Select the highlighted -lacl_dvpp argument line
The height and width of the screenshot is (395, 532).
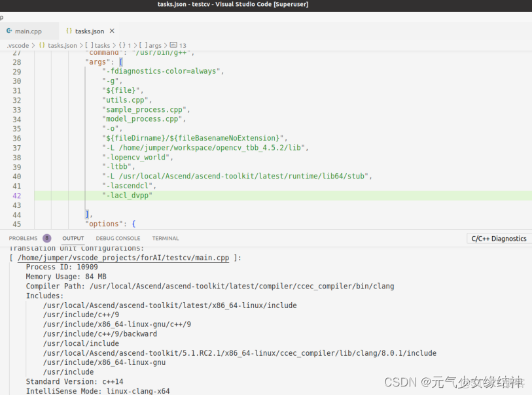pos(129,195)
